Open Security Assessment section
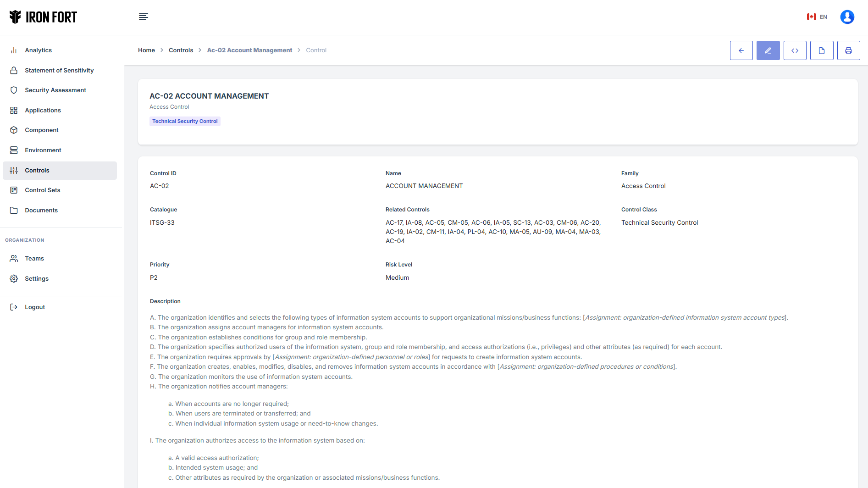 pyautogui.click(x=55, y=90)
